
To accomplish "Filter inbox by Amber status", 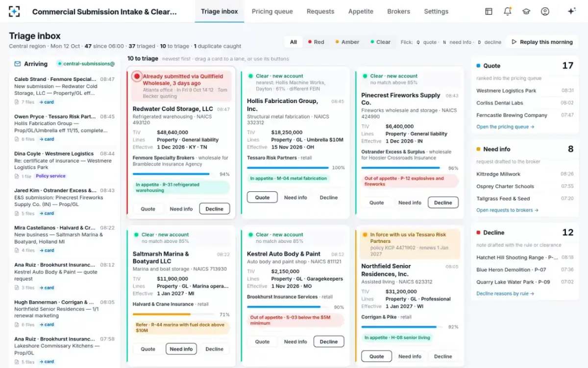I will pyautogui.click(x=347, y=42).
